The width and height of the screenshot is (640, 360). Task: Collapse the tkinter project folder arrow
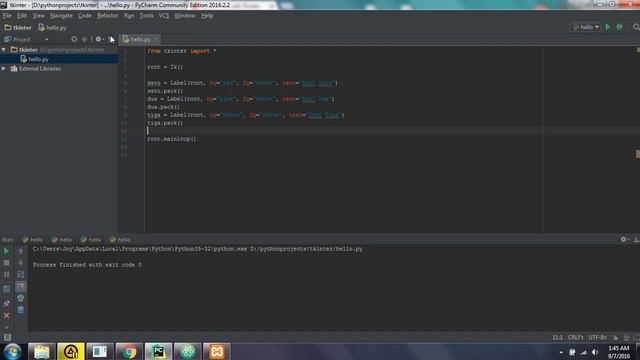pos(4,49)
